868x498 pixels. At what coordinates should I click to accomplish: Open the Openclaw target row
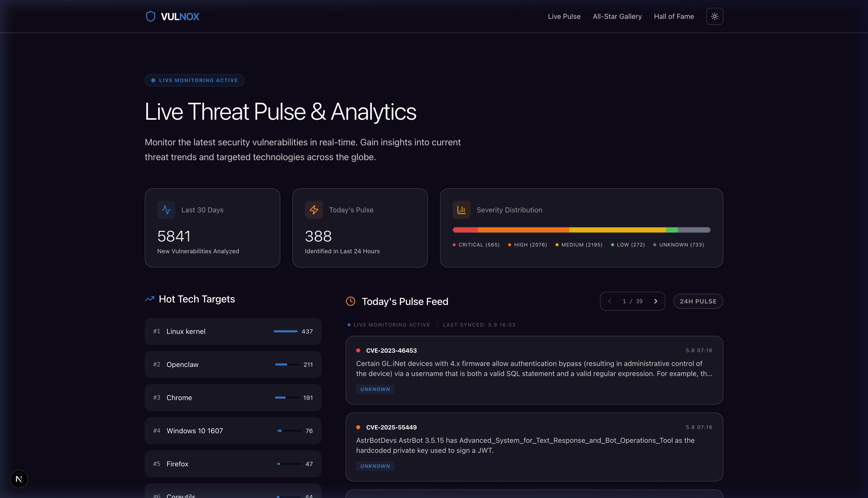click(233, 365)
